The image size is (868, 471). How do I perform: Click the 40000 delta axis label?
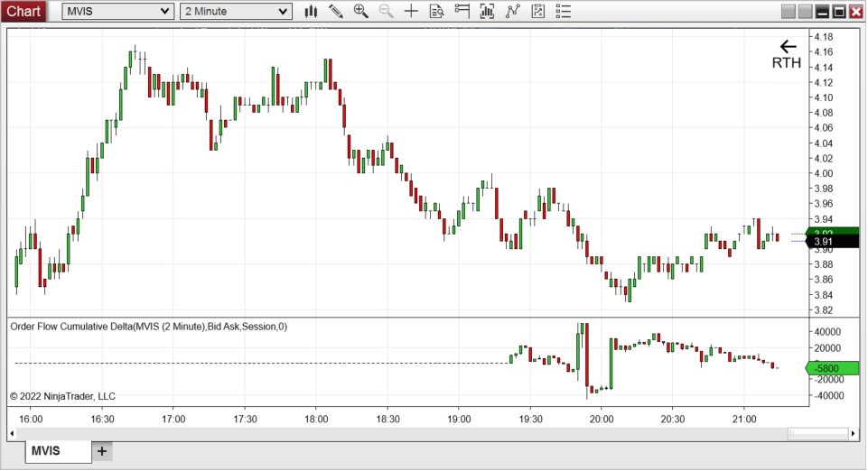827,332
